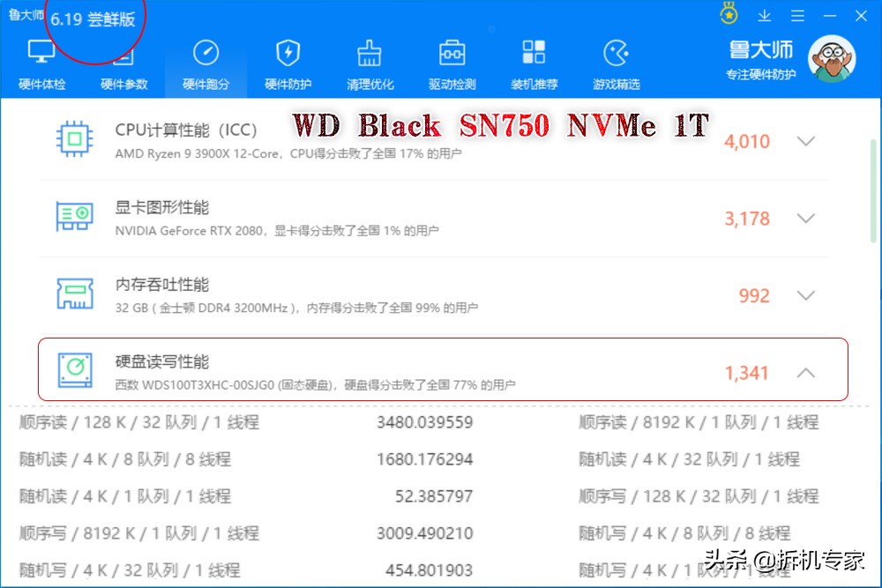Expand 内存吞吐性能 score details
The image size is (882, 588).
coord(805,295)
